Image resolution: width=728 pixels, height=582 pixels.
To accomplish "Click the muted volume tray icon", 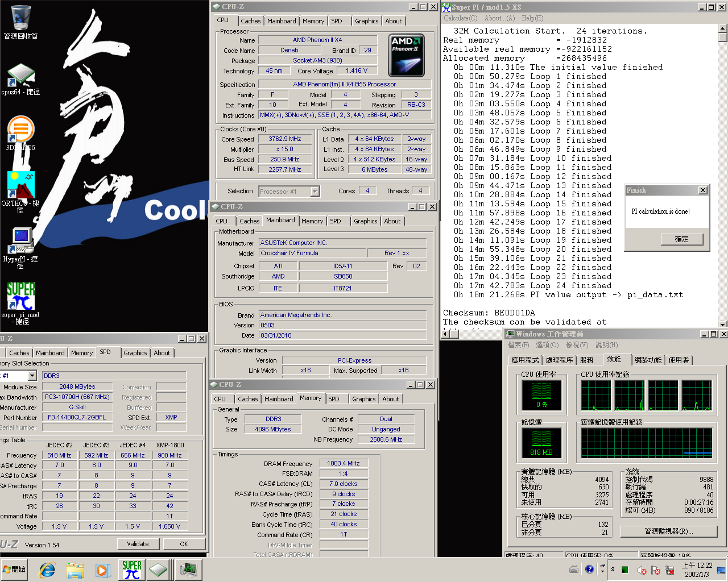I will tap(642, 570).
